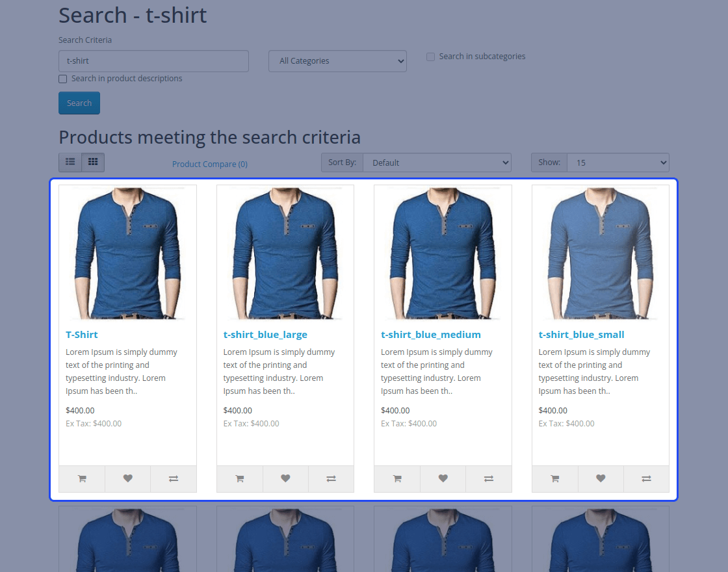
Task: Compare the t-shirt_blue_small product
Action: [646, 478]
